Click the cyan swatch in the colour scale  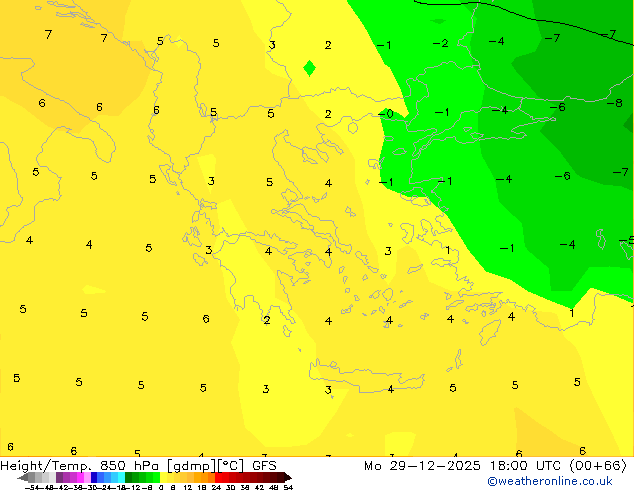tap(121, 477)
